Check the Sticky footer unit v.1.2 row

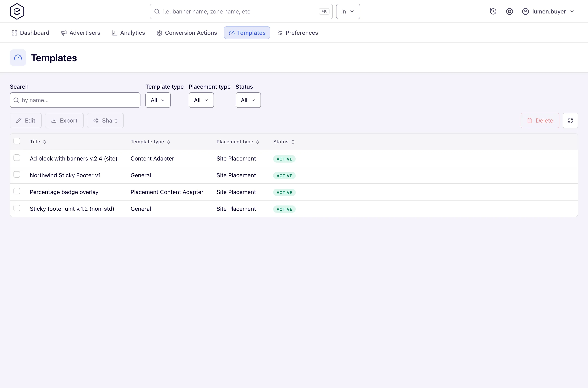(x=17, y=208)
